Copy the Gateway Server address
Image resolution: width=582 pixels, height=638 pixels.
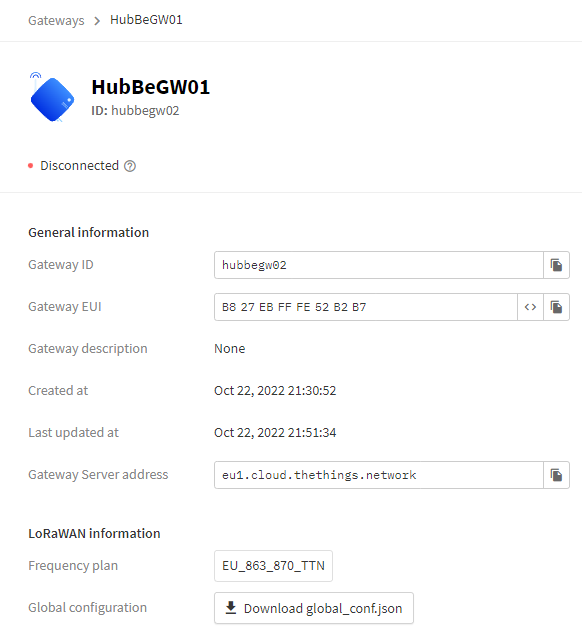click(x=556, y=475)
